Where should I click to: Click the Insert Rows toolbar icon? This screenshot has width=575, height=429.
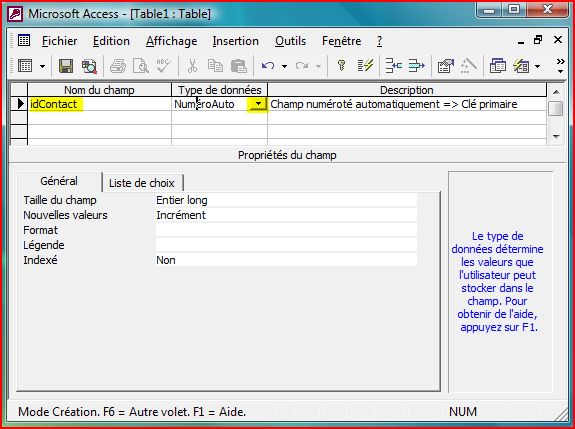tap(393, 66)
